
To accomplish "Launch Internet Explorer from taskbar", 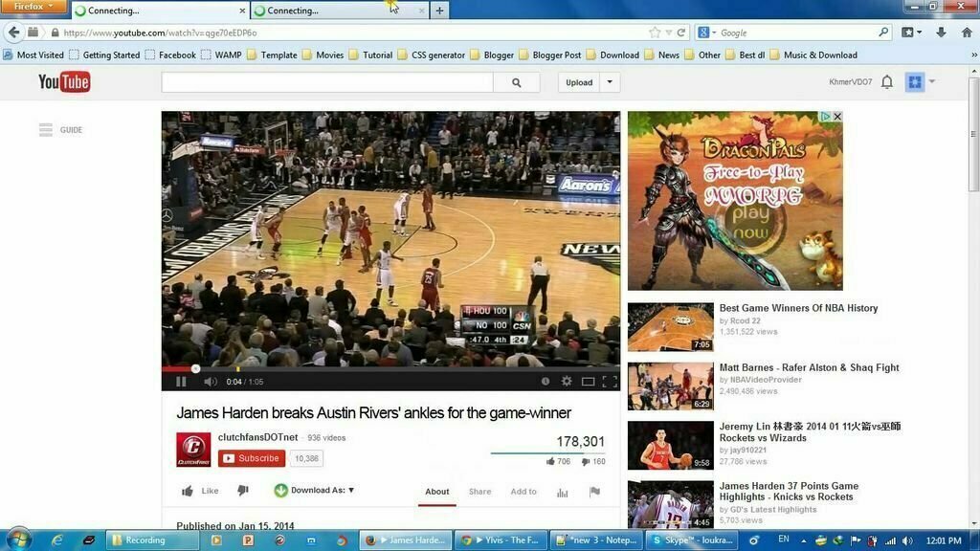I will click(x=56, y=540).
